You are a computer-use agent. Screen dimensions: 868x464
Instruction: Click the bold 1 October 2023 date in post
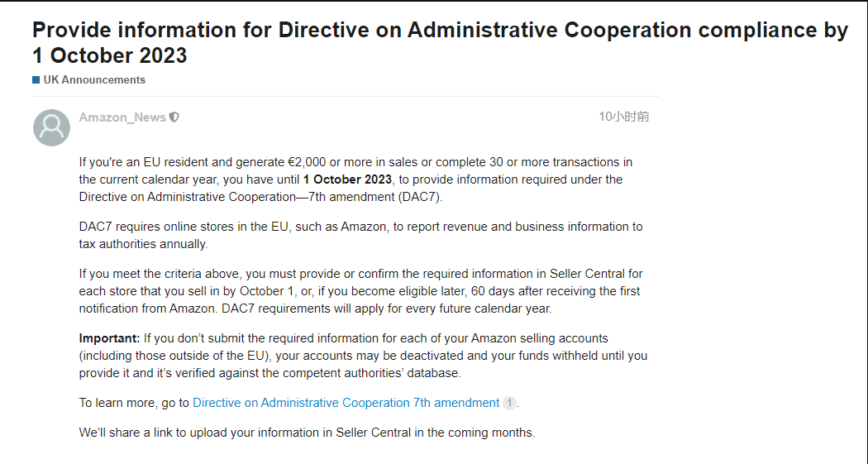click(348, 179)
